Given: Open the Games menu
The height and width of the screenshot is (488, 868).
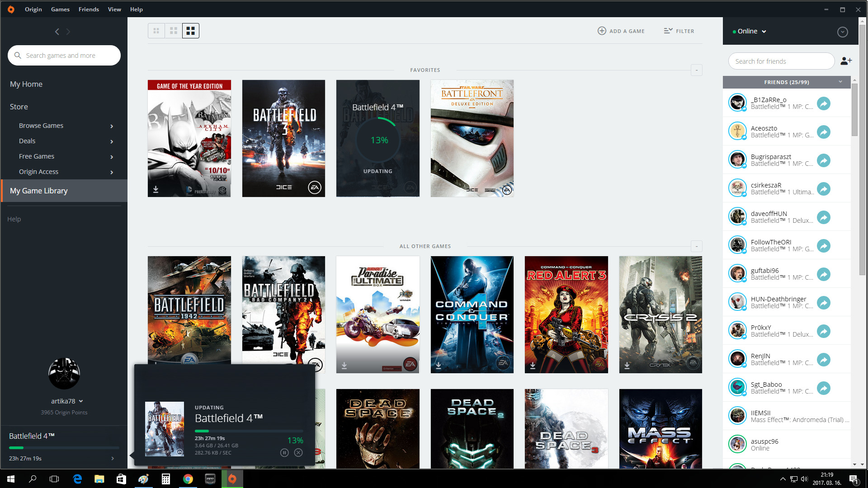Looking at the screenshot, I should (60, 9).
